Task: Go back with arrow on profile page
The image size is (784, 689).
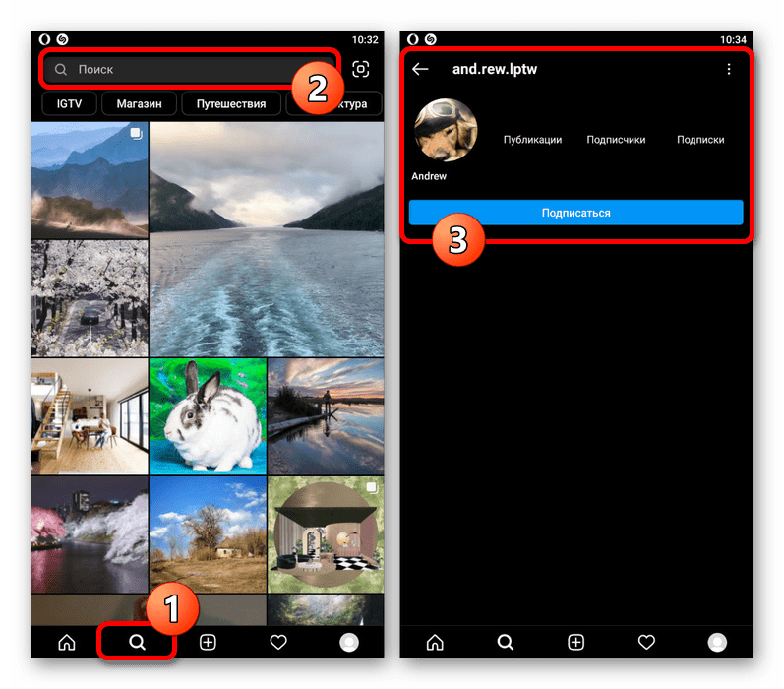Action: [421, 69]
